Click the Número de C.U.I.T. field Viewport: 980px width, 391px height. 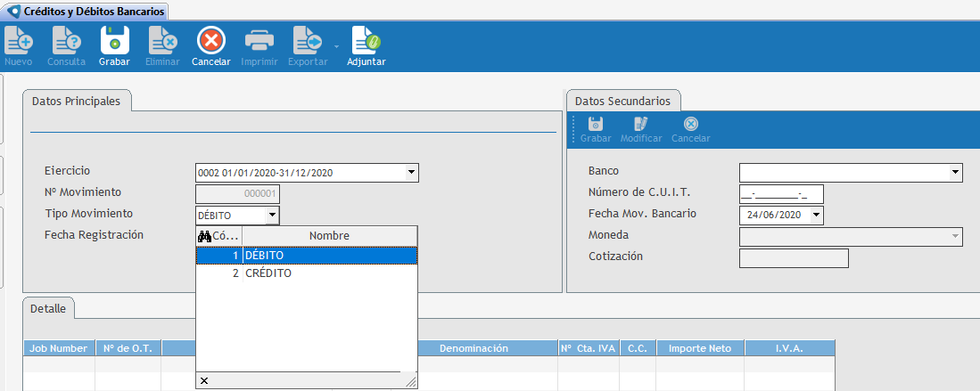pyautogui.click(x=781, y=194)
